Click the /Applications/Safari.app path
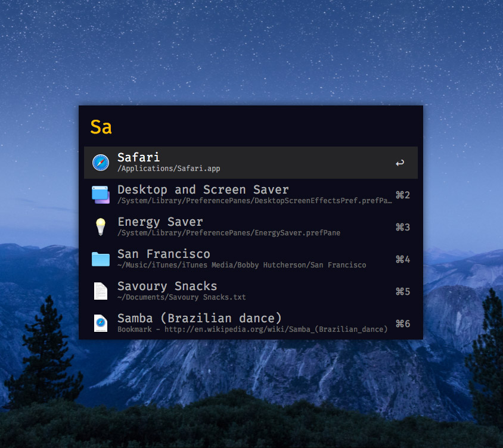Screen dimensions: 503x448 pyautogui.click(x=169, y=169)
